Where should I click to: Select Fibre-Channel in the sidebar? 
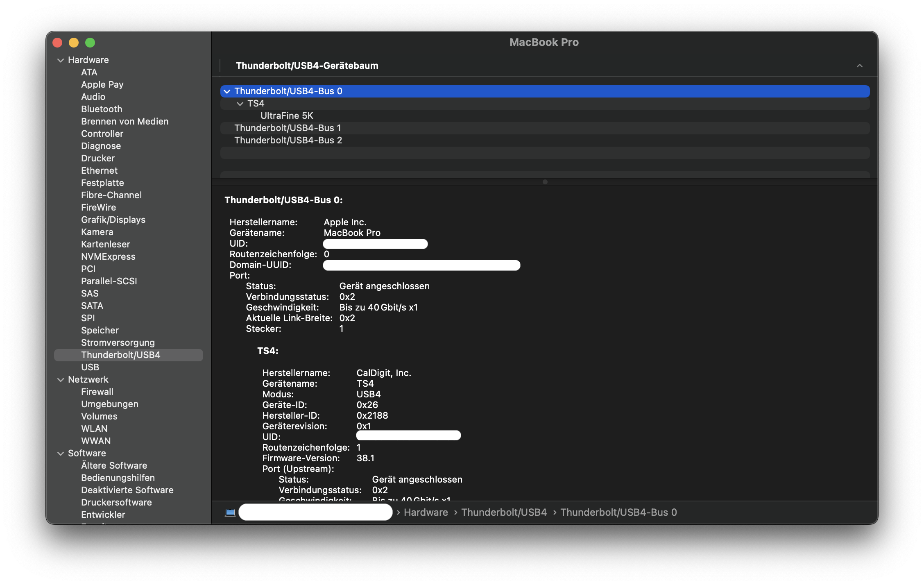click(111, 195)
